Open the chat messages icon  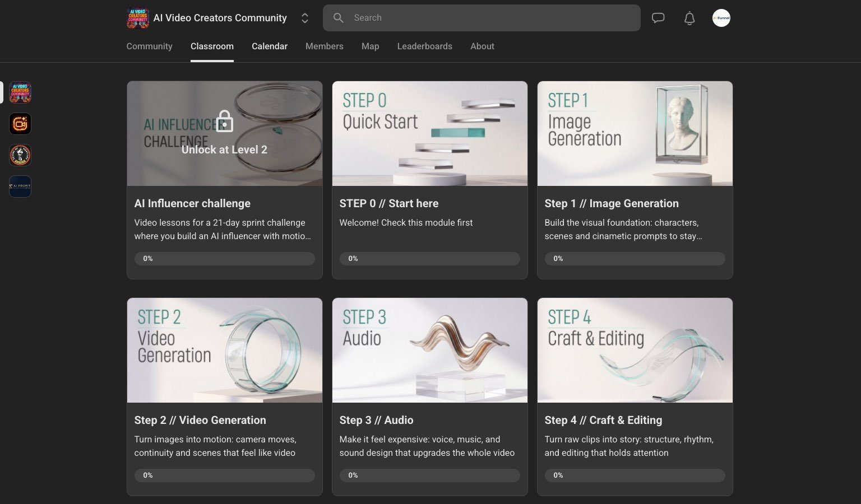[x=658, y=18]
